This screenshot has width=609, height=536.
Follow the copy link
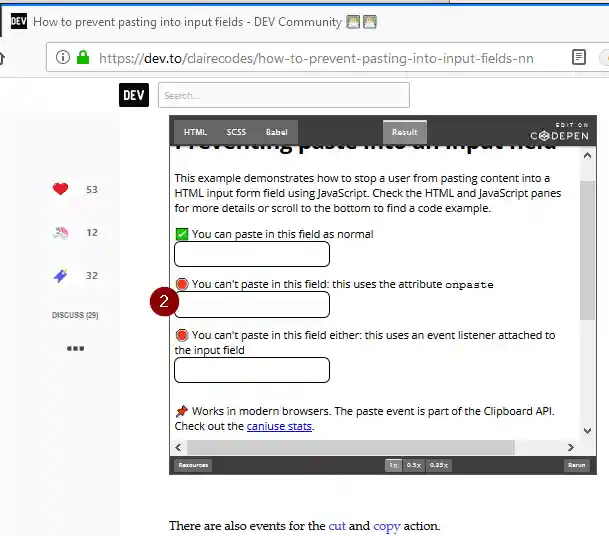click(386, 526)
